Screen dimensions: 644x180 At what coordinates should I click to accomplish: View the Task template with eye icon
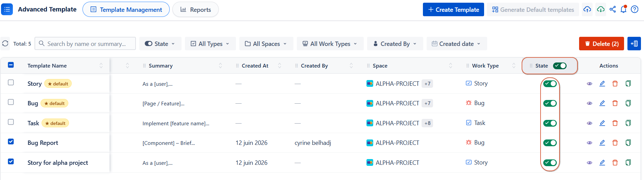[590, 123]
